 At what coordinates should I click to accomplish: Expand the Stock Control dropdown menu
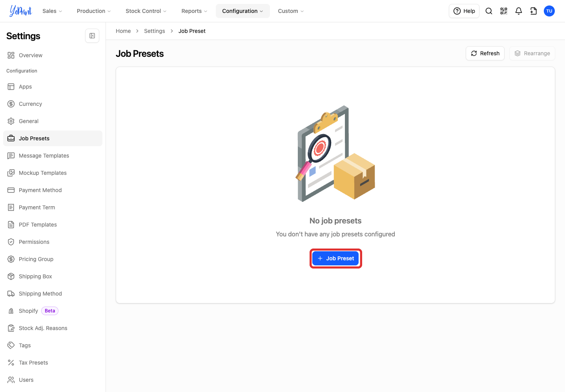click(146, 11)
